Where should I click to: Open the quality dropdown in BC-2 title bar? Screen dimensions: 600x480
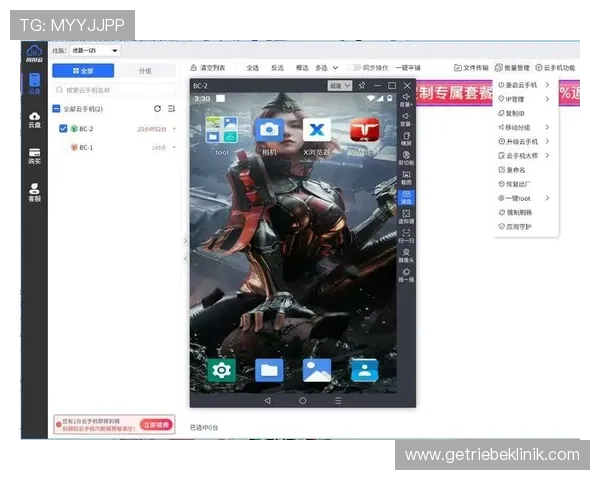tap(340, 86)
